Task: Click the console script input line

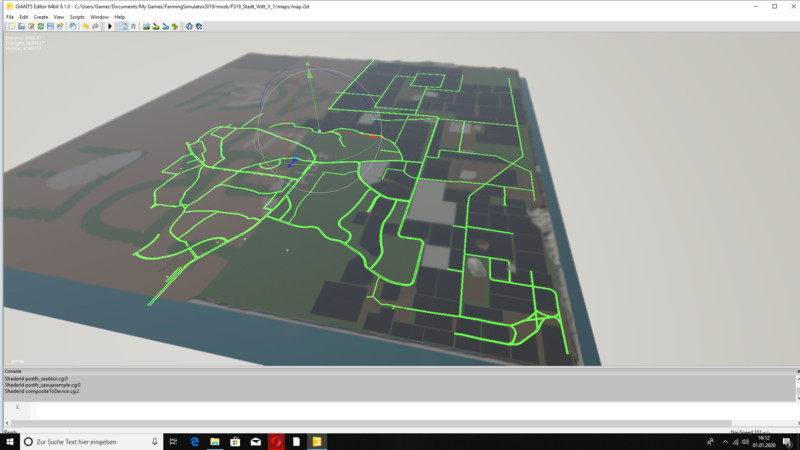Action: pyautogui.click(x=400, y=408)
